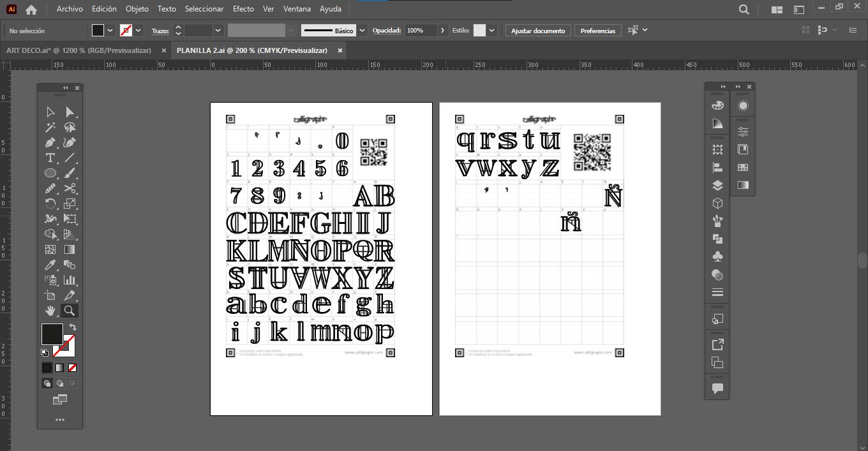
Task: Choose the Perspective Grid tool
Action: point(70,234)
